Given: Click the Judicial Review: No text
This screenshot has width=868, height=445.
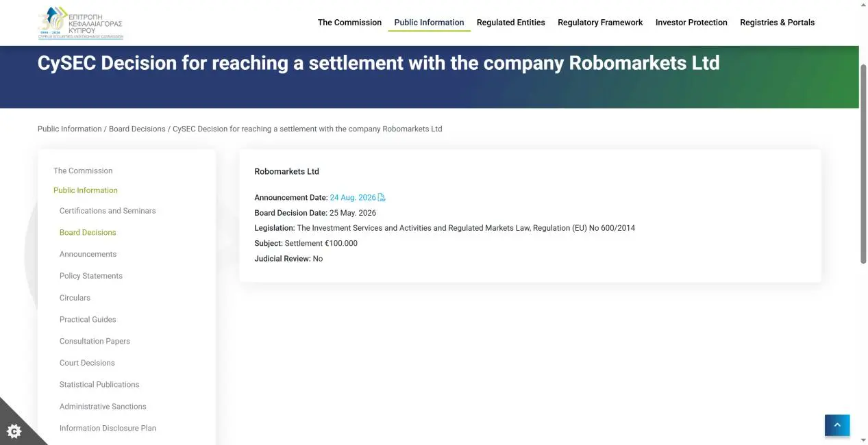Looking at the screenshot, I should pos(288,259).
